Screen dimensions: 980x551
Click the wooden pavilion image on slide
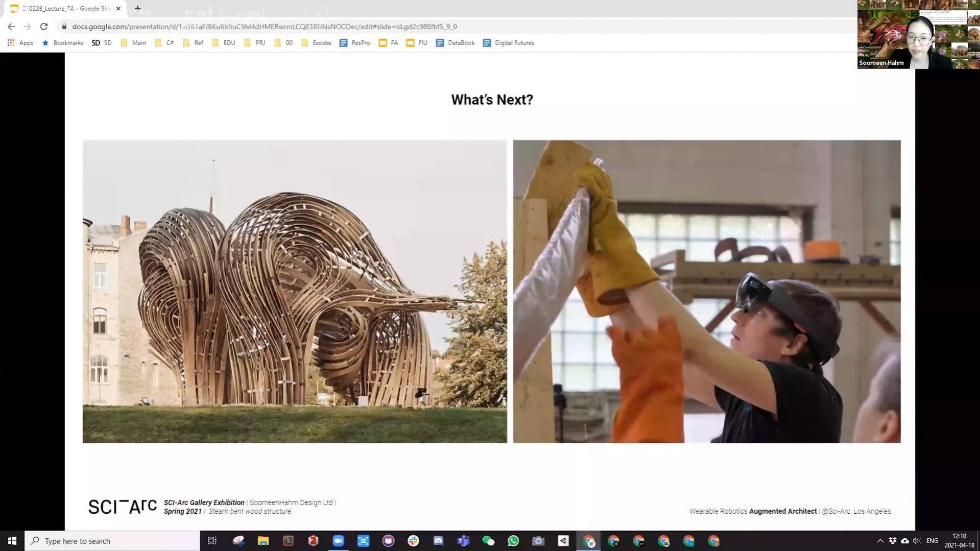pos(295,291)
